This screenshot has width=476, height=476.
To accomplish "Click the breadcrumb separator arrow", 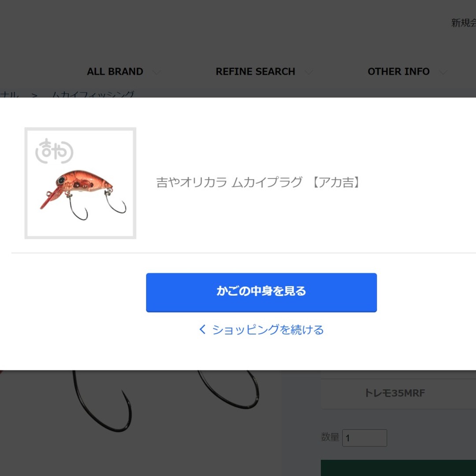I will point(35,95).
